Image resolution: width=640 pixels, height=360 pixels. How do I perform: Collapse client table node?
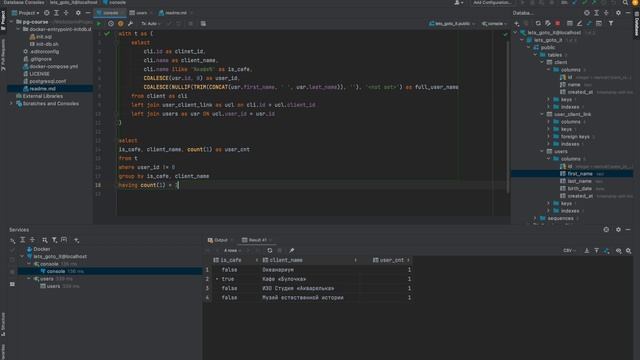click(x=542, y=62)
